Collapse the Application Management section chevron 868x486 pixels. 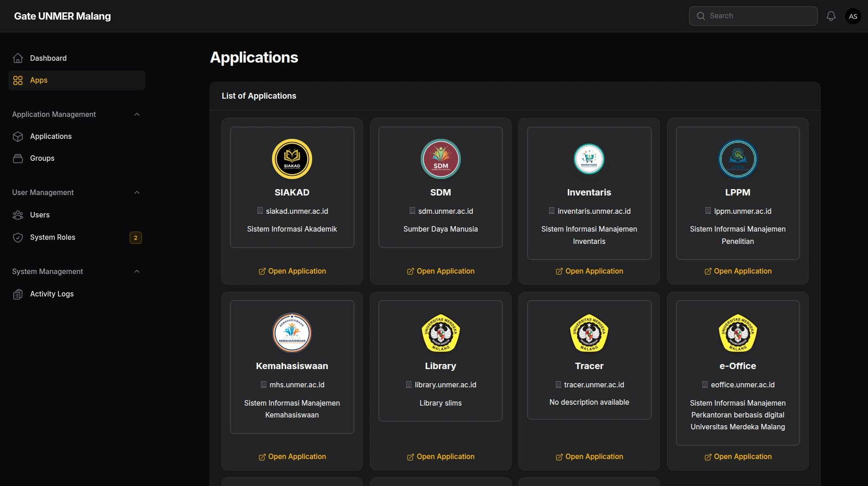(x=137, y=114)
